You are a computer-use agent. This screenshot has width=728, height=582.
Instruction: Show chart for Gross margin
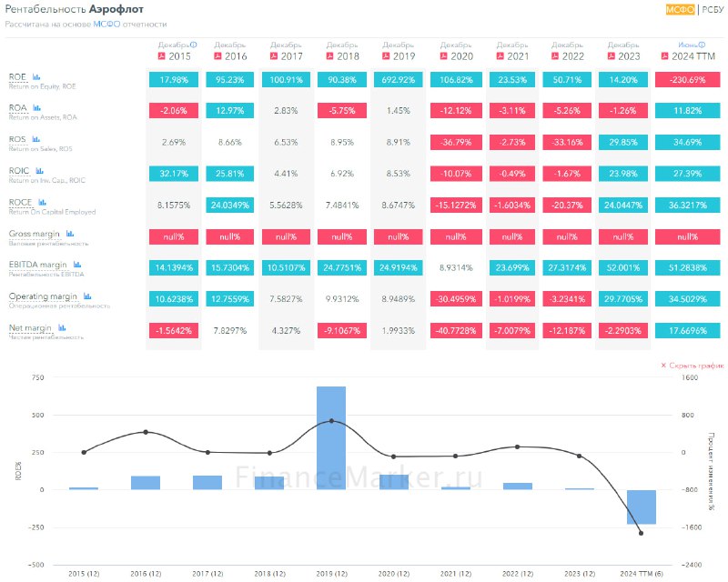tap(70, 234)
